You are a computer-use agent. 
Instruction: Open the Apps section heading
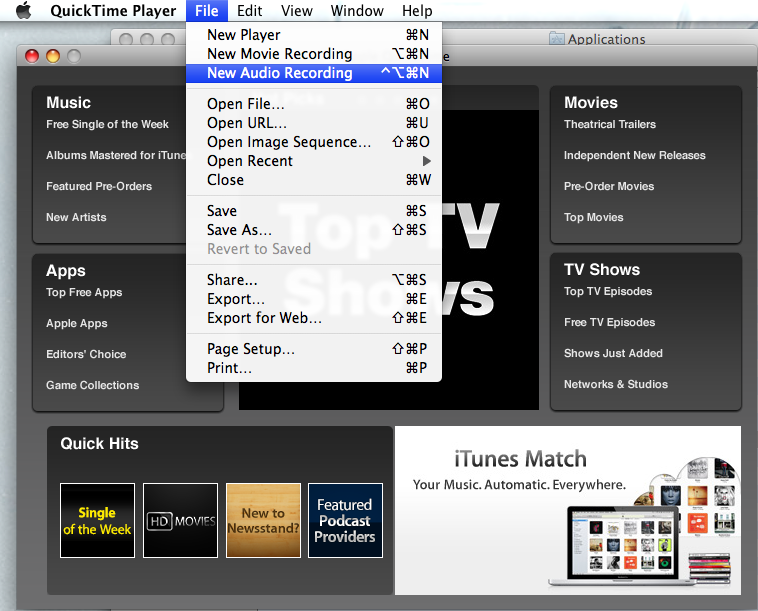click(x=66, y=271)
